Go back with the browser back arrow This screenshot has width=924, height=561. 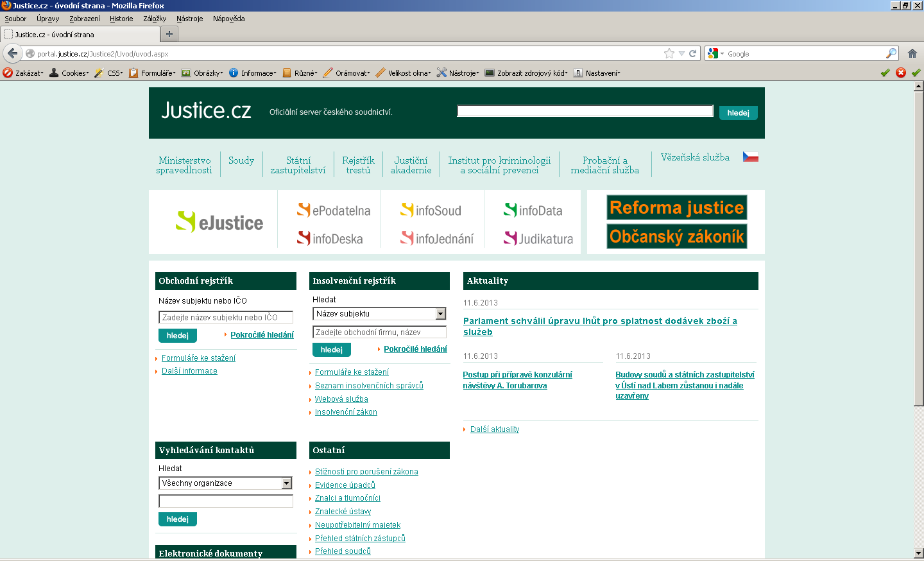click(12, 53)
